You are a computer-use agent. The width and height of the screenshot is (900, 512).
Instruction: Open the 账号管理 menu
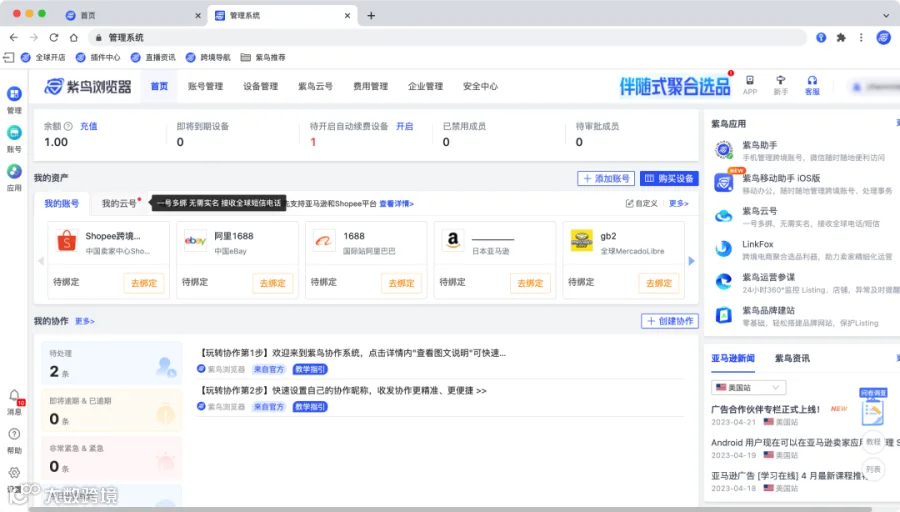click(x=205, y=86)
